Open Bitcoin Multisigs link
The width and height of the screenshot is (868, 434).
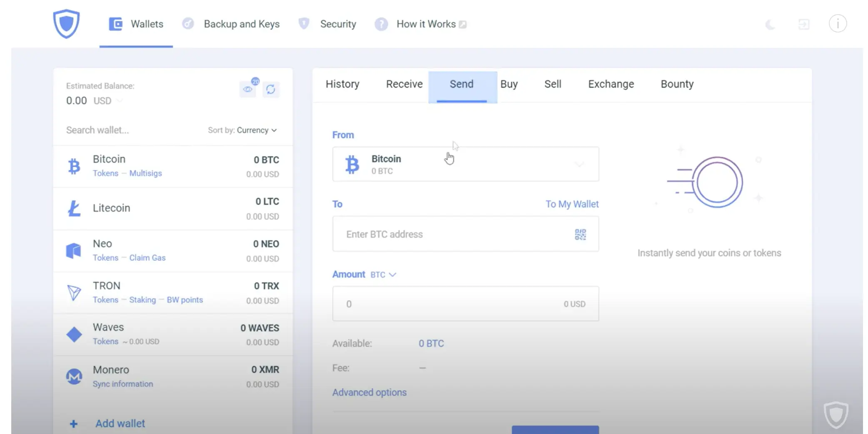[x=145, y=173]
